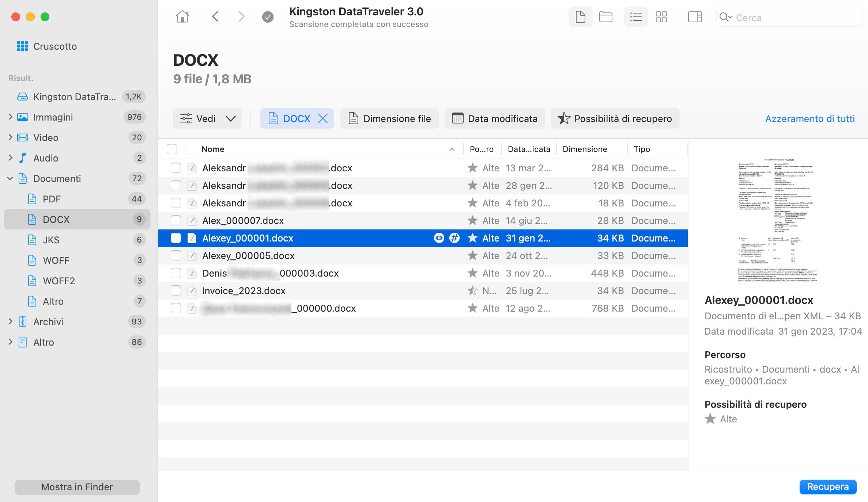Check the Aleksandr file sized 18 KB
The image size is (868, 502).
click(176, 203)
